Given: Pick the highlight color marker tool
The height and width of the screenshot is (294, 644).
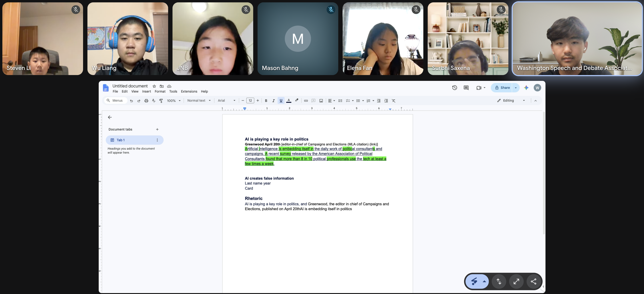Looking at the screenshot, I should [297, 100].
